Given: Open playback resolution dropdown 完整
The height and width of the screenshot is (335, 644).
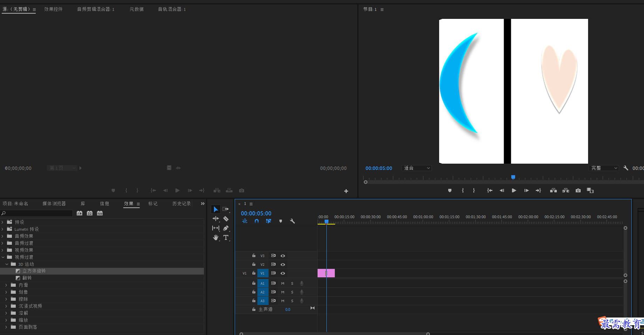Looking at the screenshot, I should [604, 168].
